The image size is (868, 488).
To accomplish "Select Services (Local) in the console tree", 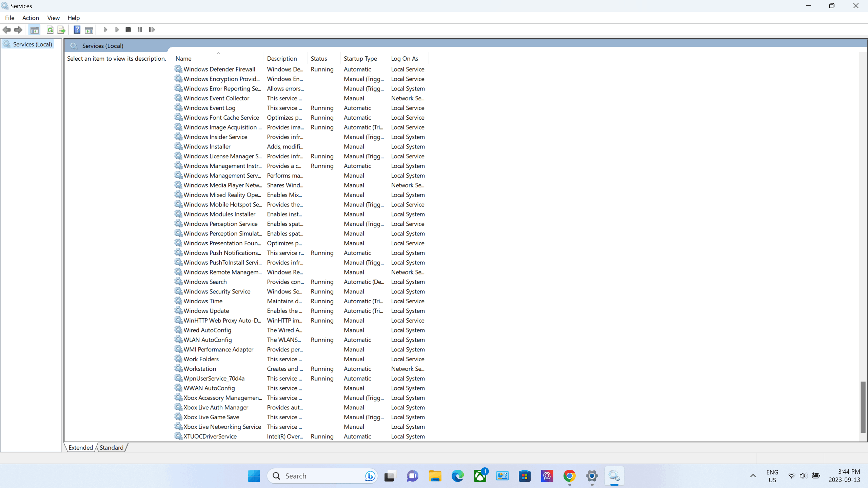I will click(x=33, y=44).
